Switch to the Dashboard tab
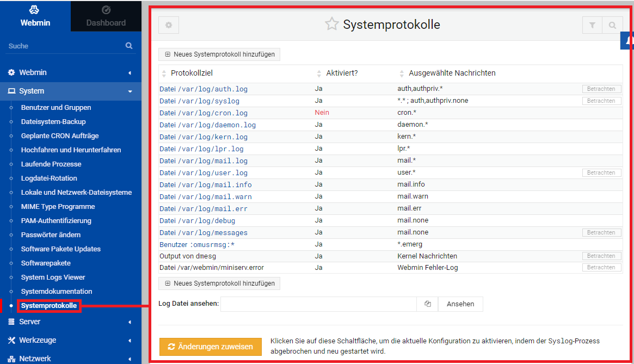The height and width of the screenshot is (364, 634). (x=106, y=16)
